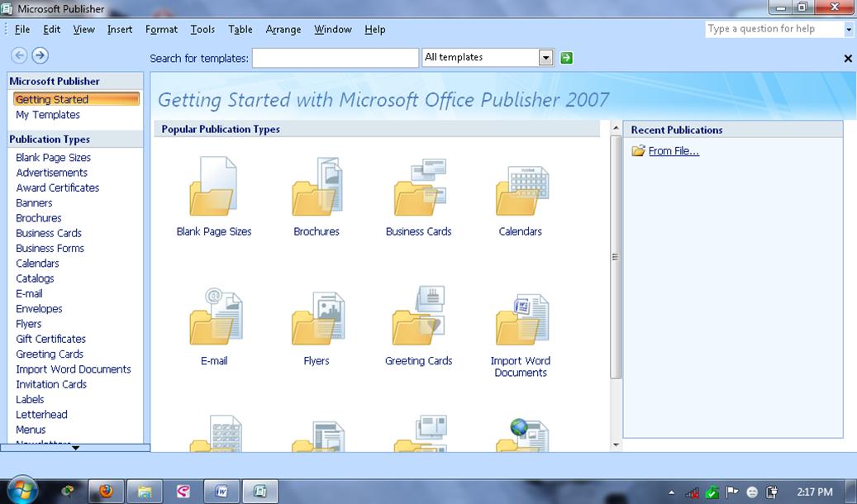Open the File menu
This screenshot has width=857, height=504.
[x=21, y=30]
